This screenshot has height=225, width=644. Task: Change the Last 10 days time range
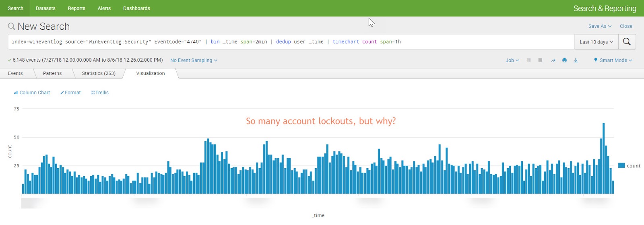(596, 42)
